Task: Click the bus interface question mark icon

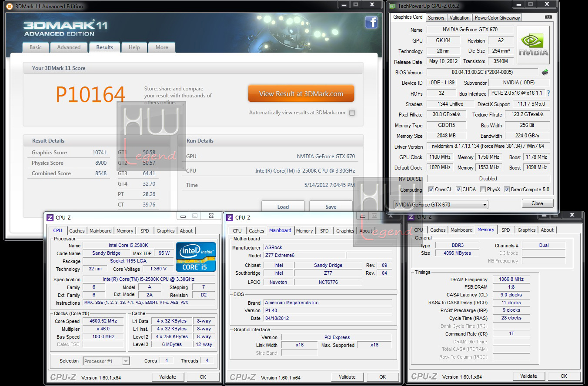Action: point(548,93)
